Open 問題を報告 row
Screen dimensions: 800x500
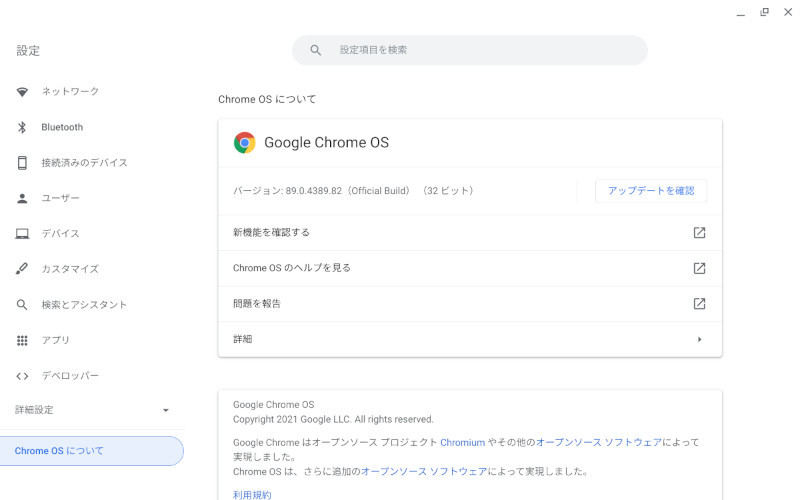[x=470, y=304]
